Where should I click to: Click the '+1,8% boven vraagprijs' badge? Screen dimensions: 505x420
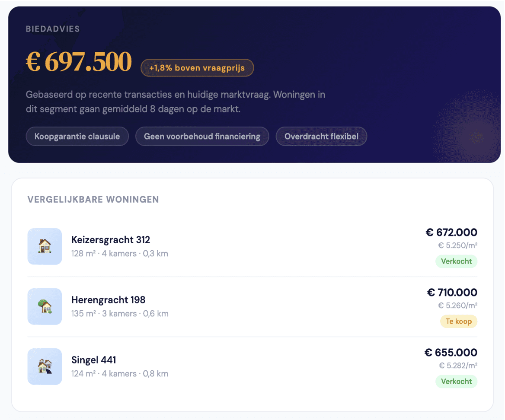pos(197,68)
